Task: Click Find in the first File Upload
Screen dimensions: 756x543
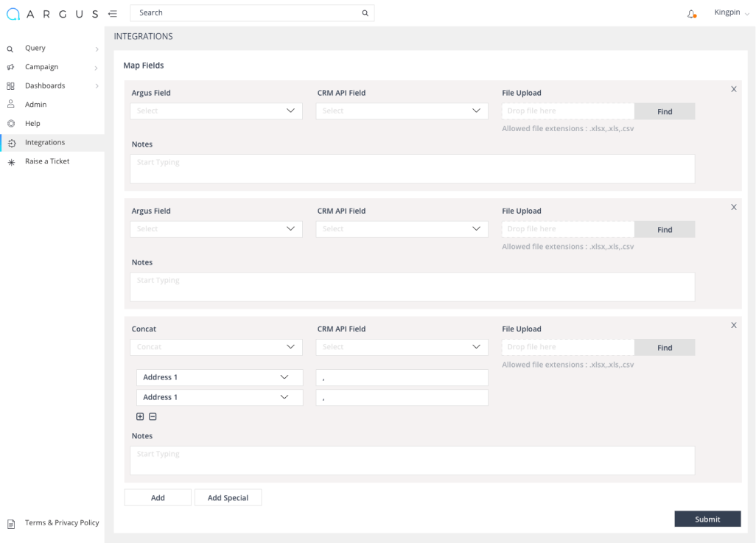Action: coord(665,111)
